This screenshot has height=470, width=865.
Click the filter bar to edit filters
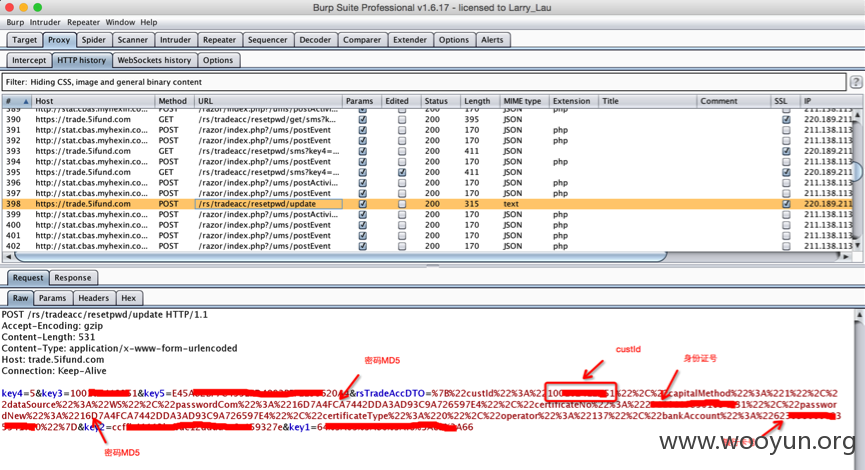[424, 82]
